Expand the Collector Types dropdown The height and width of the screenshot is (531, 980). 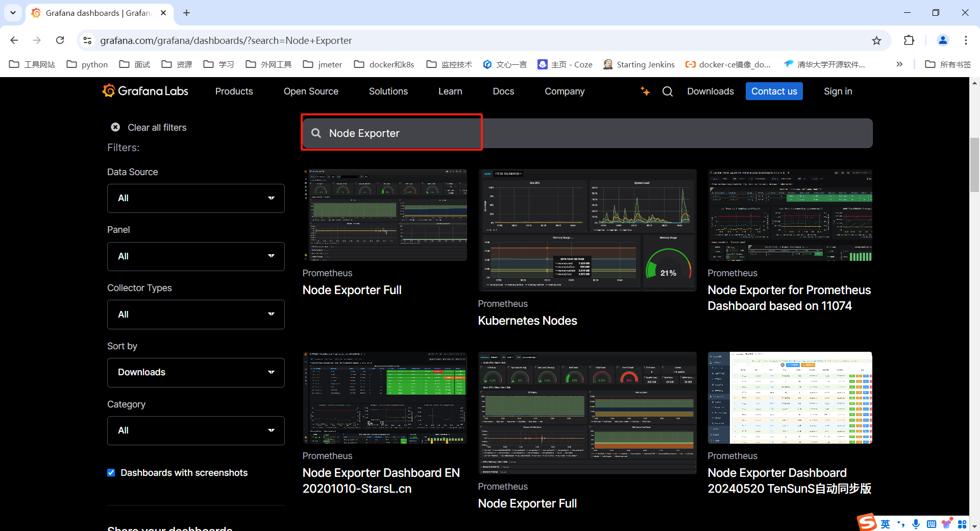pyautogui.click(x=196, y=315)
